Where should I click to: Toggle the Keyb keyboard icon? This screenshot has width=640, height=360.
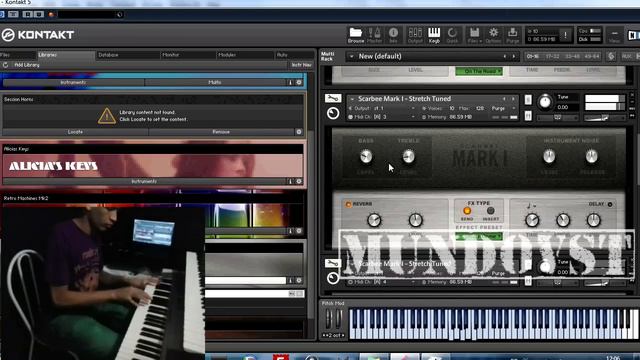[434, 35]
